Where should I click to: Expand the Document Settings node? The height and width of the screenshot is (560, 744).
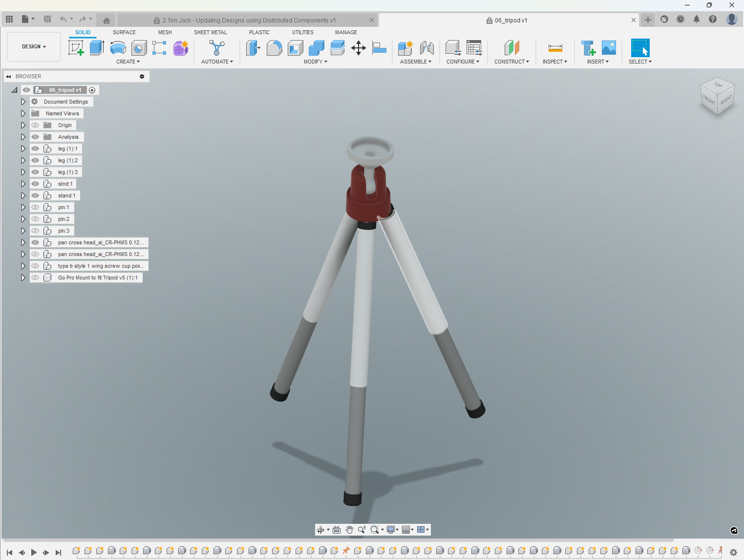(23, 102)
